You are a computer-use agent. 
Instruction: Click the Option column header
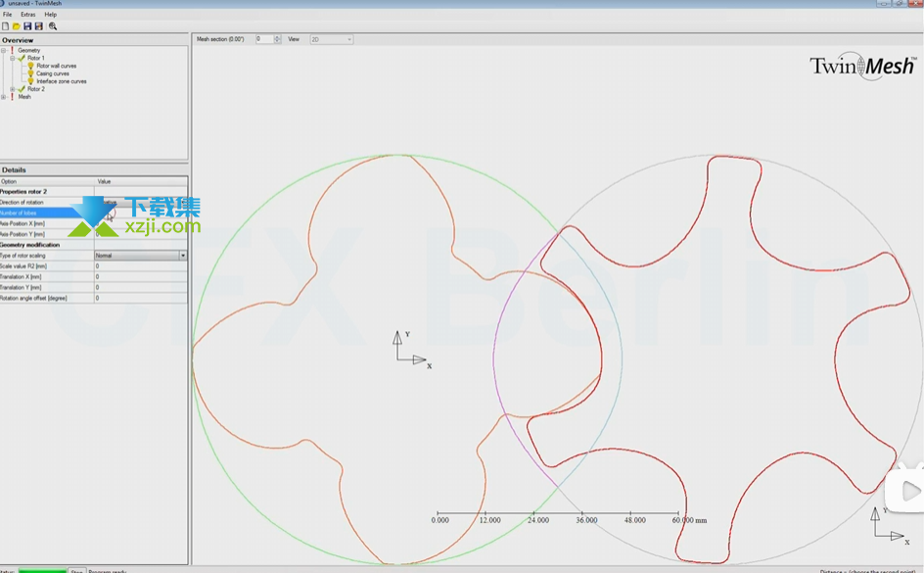47,181
